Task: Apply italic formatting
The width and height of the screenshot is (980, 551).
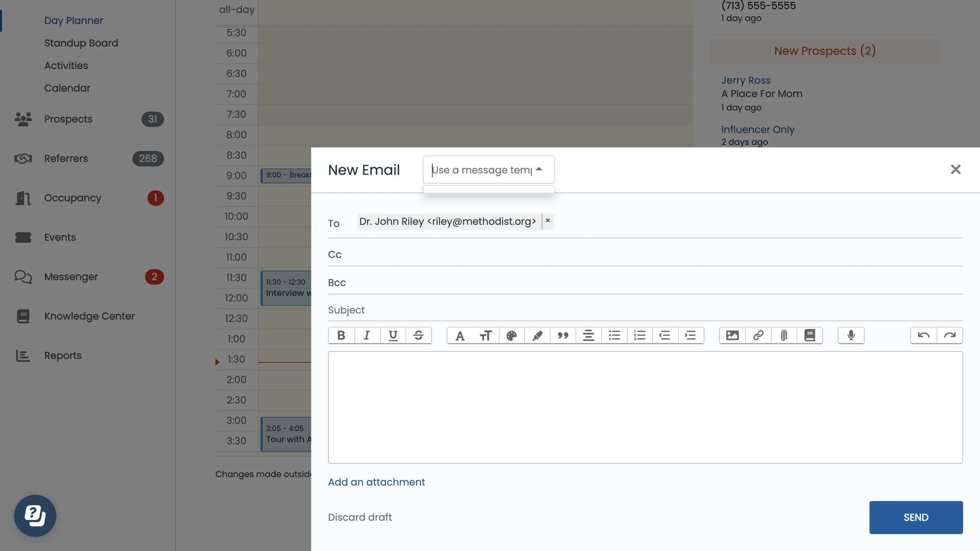Action: tap(367, 335)
